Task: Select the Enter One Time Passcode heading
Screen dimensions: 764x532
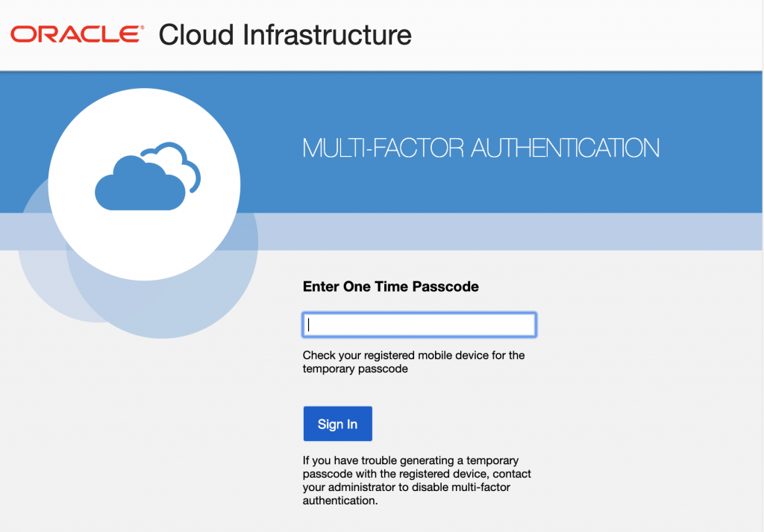Action: click(390, 287)
